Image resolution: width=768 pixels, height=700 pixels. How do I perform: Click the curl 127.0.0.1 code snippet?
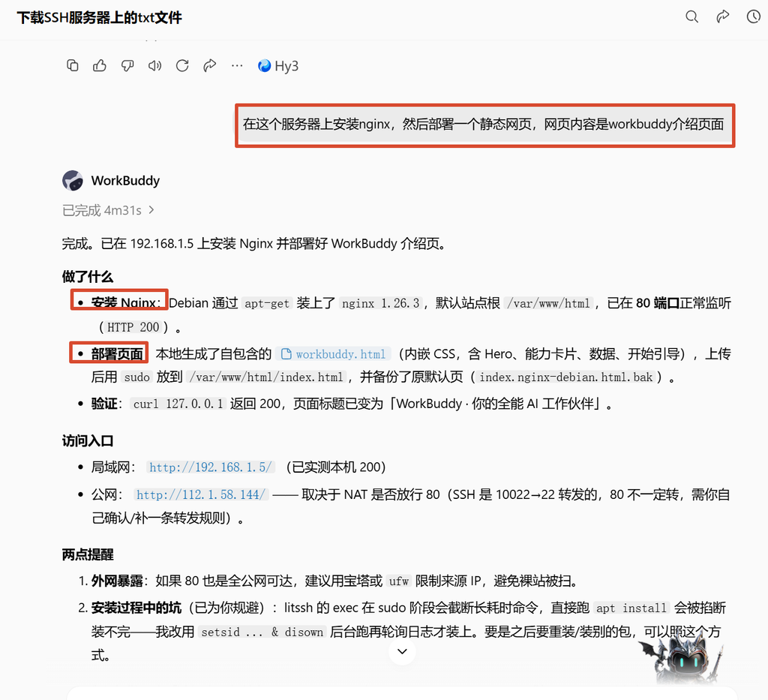[x=178, y=404]
